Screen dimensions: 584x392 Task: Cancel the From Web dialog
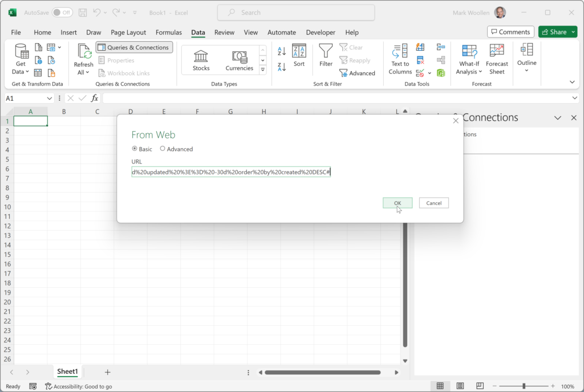[434, 203]
